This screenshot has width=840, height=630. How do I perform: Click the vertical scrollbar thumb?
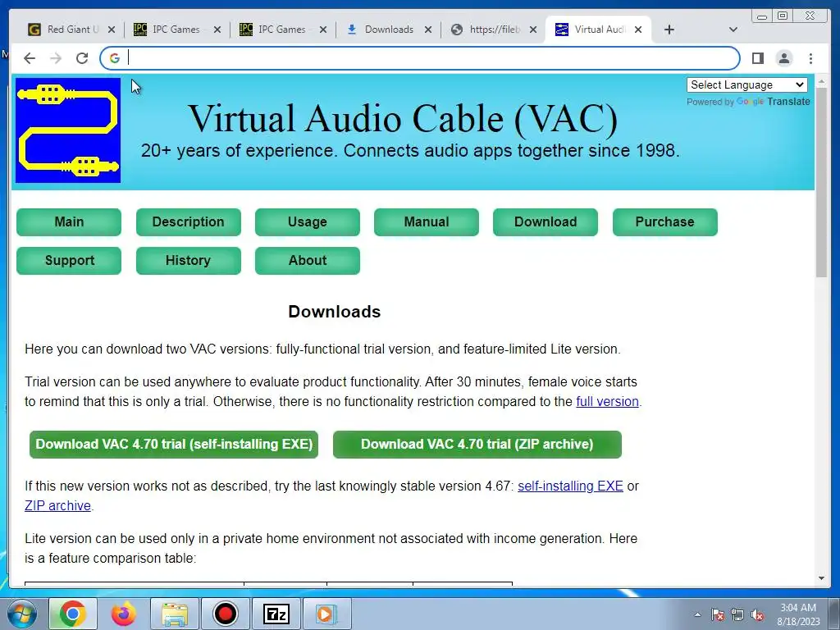pyautogui.click(x=822, y=182)
